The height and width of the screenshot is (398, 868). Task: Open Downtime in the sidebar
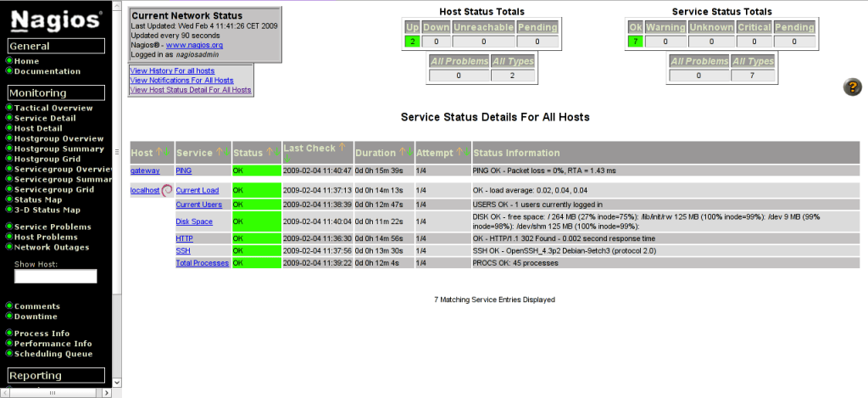36,317
